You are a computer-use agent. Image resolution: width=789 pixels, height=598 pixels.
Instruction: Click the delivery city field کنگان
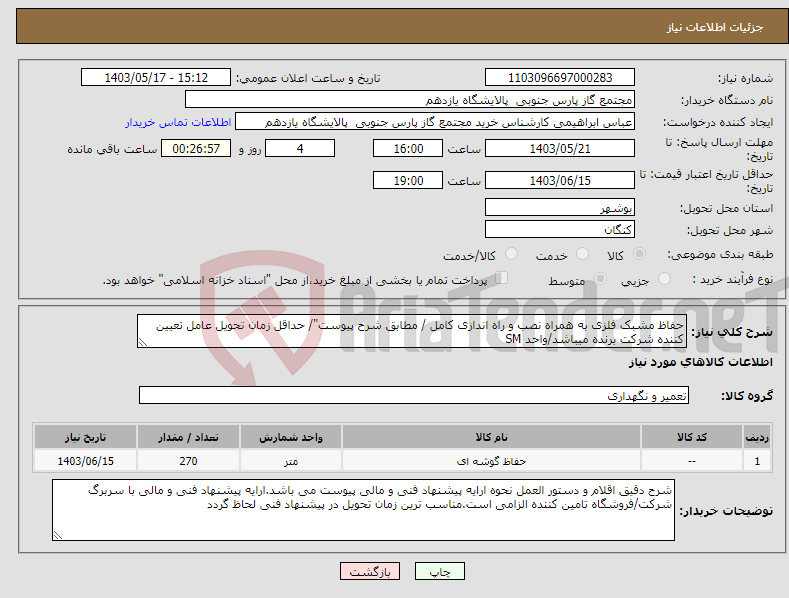(560, 229)
